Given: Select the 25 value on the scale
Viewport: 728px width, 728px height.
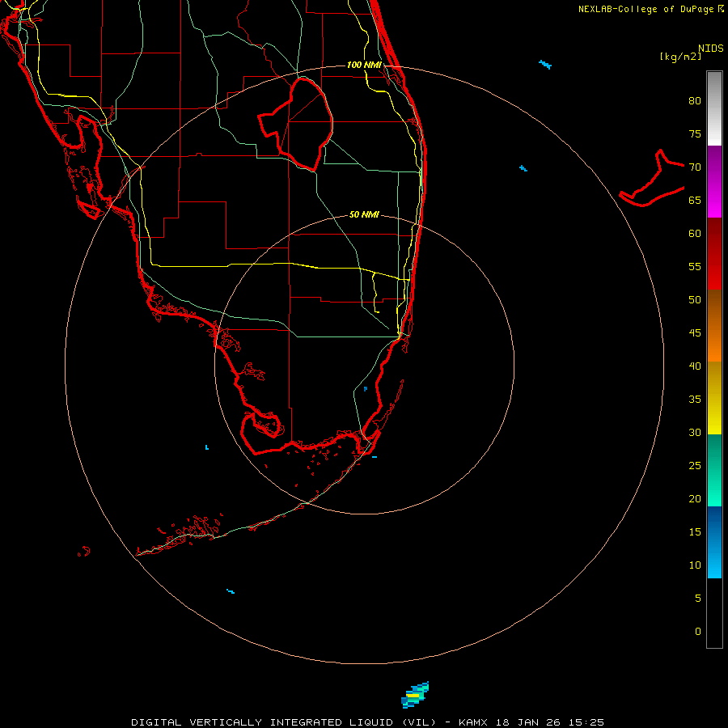Looking at the screenshot, I should [x=695, y=466].
